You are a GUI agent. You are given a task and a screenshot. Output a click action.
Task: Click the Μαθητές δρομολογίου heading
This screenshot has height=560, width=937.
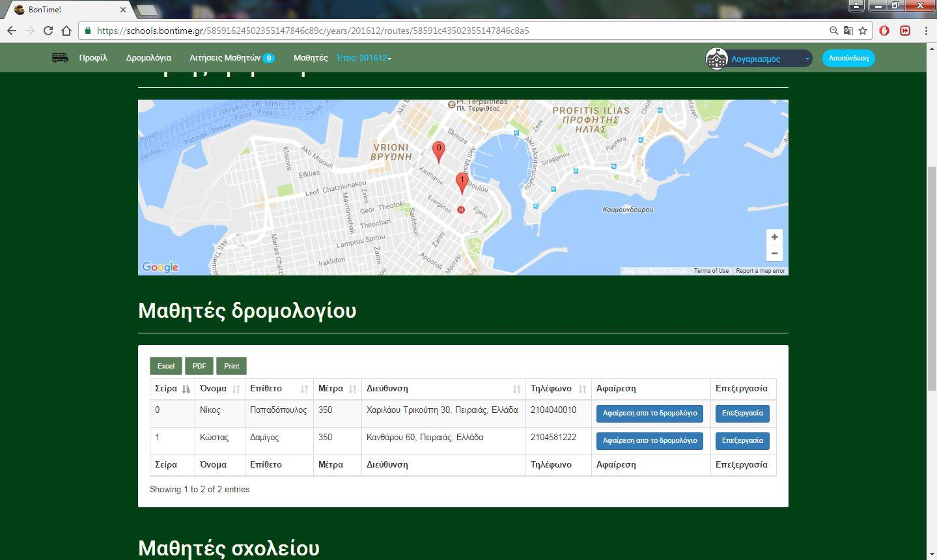click(247, 311)
